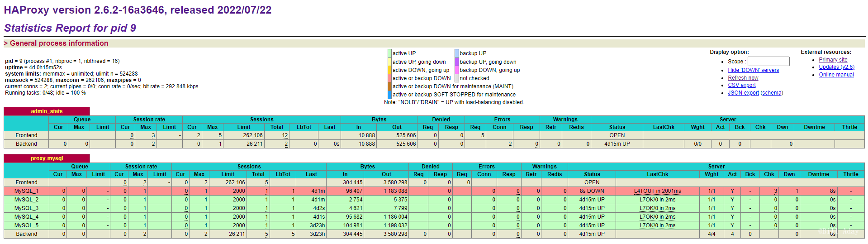
Task: Click the Scope input field
Action: [x=768, y=62]
